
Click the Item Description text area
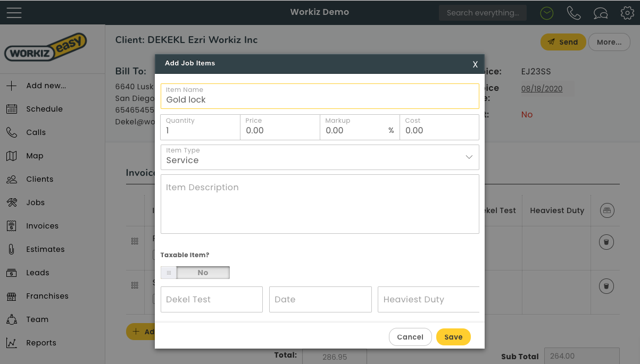click(x=320, y=204)
